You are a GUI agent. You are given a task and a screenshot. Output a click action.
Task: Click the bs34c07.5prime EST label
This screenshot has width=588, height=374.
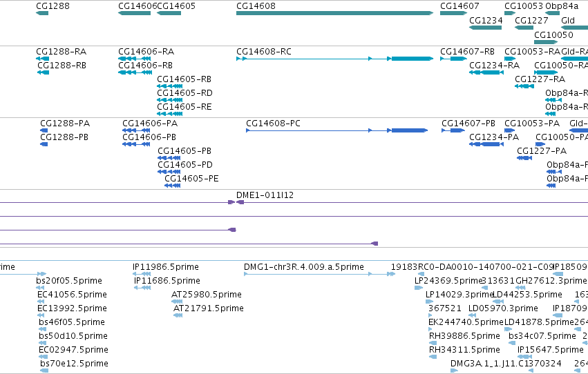coord(542,336)
